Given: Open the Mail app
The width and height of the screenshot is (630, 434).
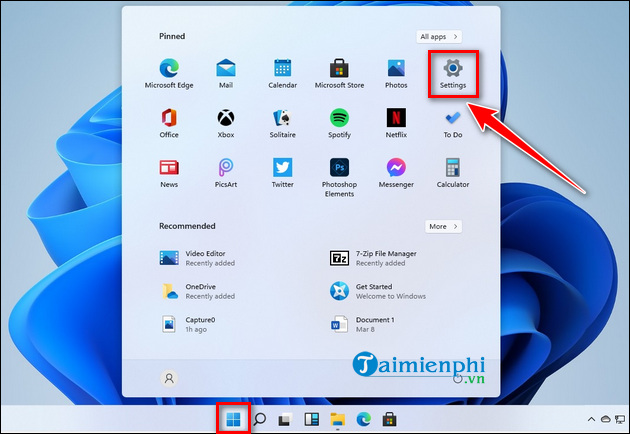Looking at the screenshot, I should pos(226,74).
